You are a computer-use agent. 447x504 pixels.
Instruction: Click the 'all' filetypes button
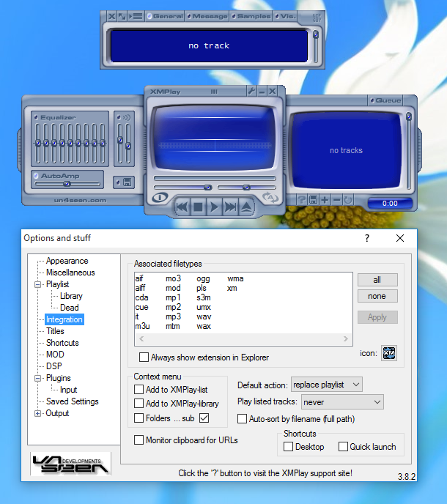coord(377,280)
